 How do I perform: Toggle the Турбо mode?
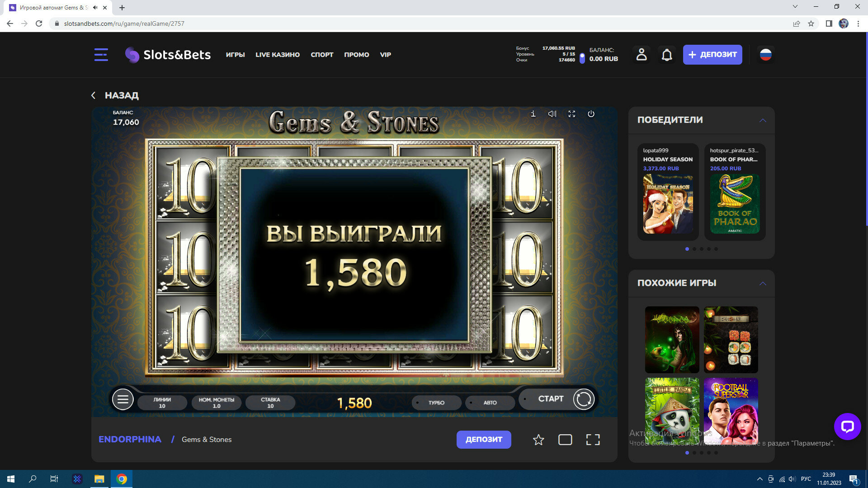pyautogui.click(x=436, y=403)
